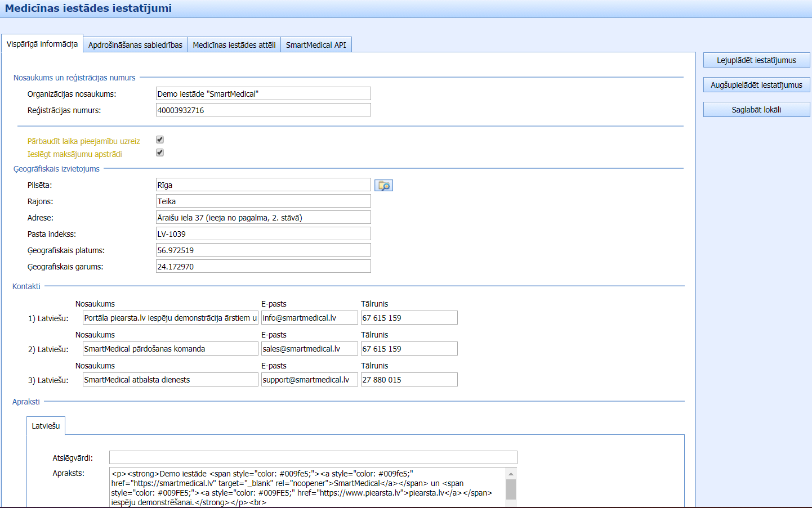Focus the Reģistrācijas numurs field
This screenshot has width=812, height=508.
point(263,110)
